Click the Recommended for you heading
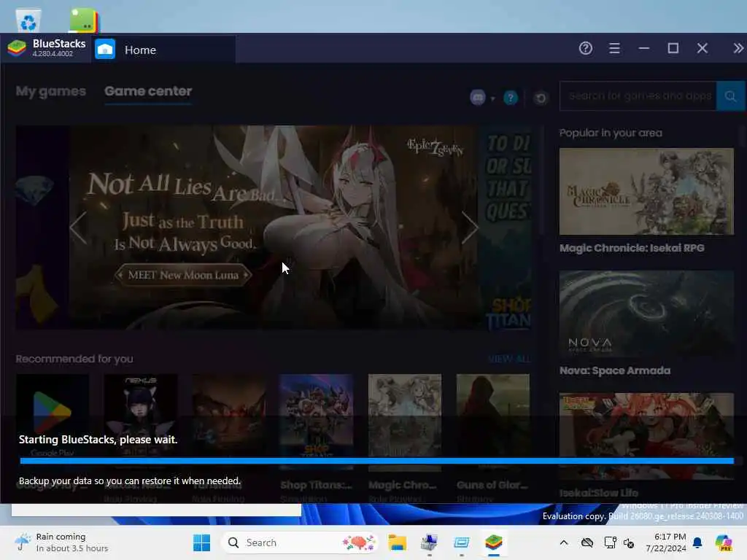Viewport: 747px width, 560px height. 74,359
